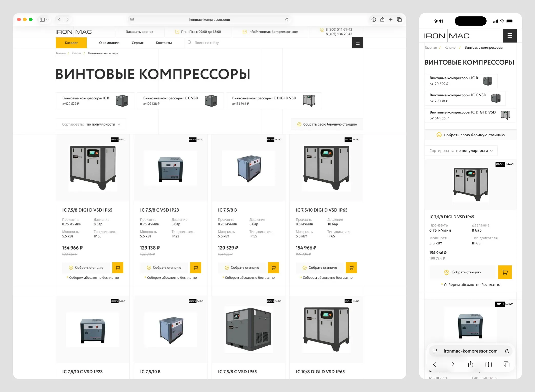The image size is (535, 392).
Task: Tap mobile yellow cart button
Action: click(505, 272)
